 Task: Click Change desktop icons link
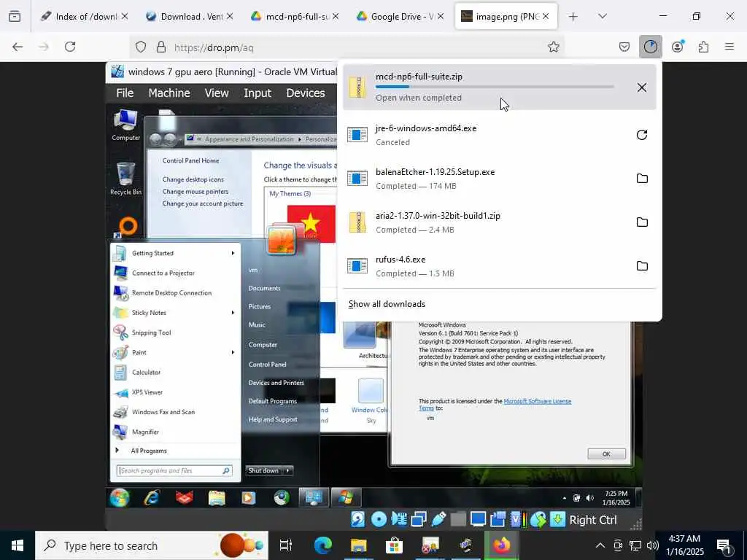click(x=193, y=179)
